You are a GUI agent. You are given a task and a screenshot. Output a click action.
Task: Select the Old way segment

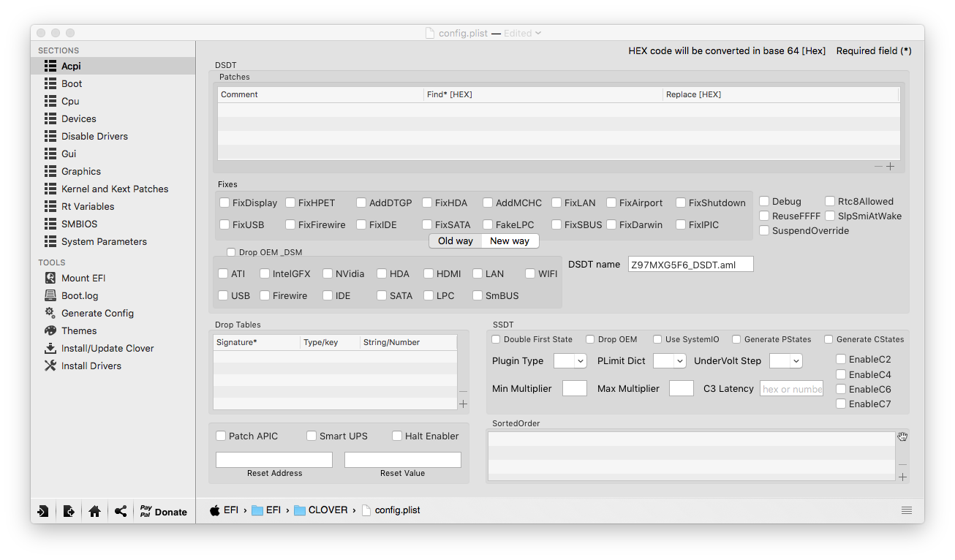pos(456,241)
